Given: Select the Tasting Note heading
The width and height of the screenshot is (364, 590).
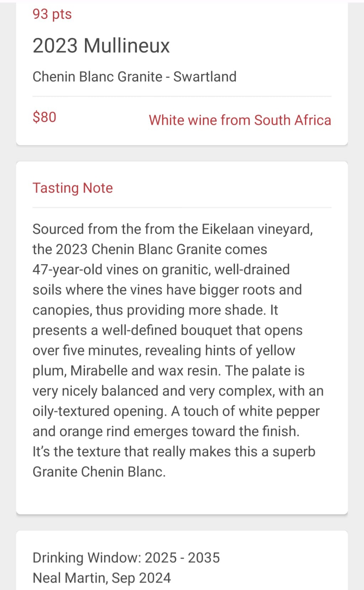Looking at the screenshot, I should (73, 188).
